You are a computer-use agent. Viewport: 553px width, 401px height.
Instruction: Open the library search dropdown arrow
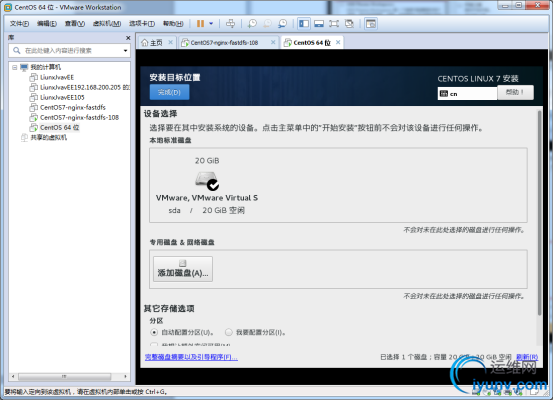click(x=125, y=51)
